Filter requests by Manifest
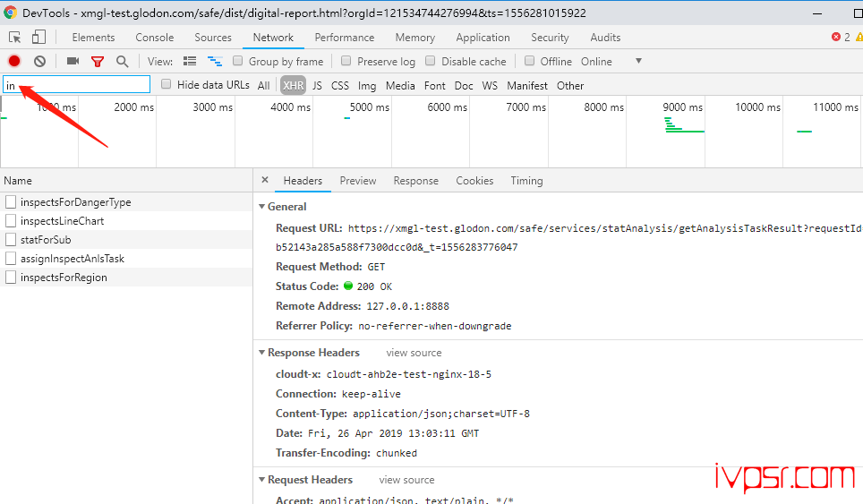Viewport: 863px width, 504px height. point(527,85)
